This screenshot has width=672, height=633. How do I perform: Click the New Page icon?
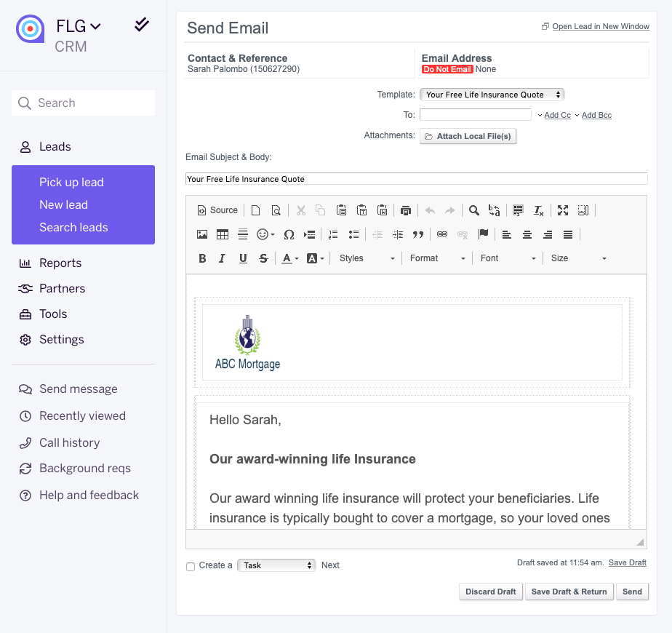point(255,210)
